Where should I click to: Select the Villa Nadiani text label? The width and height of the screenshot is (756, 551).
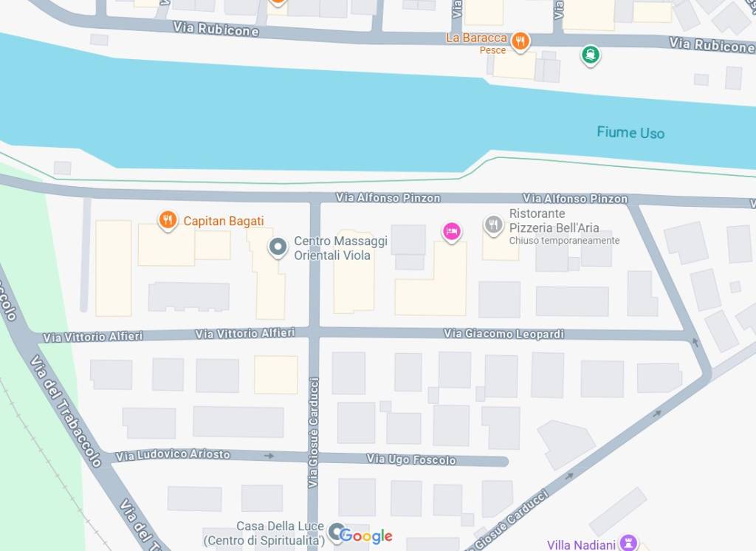coord(582,545)
